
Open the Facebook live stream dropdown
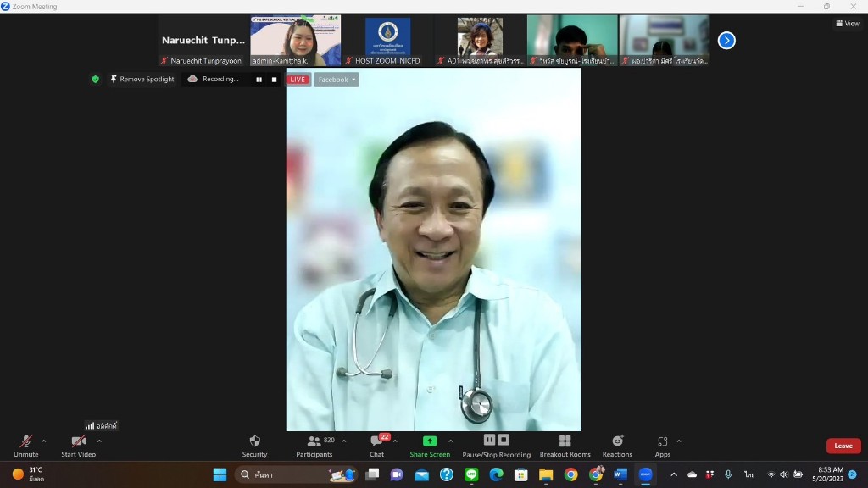337,80
